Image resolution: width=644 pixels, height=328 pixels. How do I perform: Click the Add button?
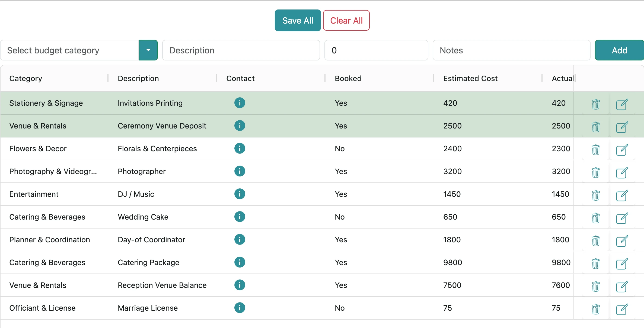click(x=619, y=50)
